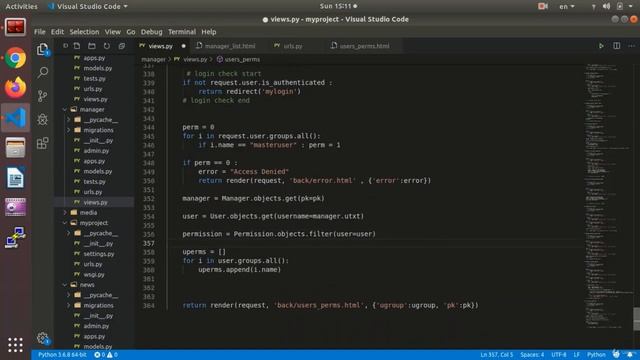The width and height of the screenshot is (640, 360).
Task: Switch to the manager_list.html tab
Action: click(230, 46)
